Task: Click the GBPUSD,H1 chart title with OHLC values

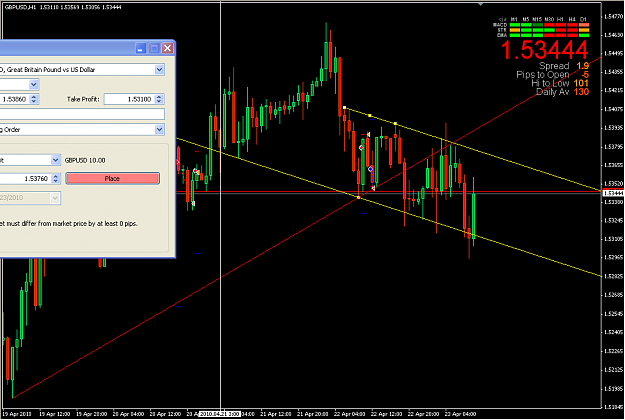Action: tap(63, 7)
